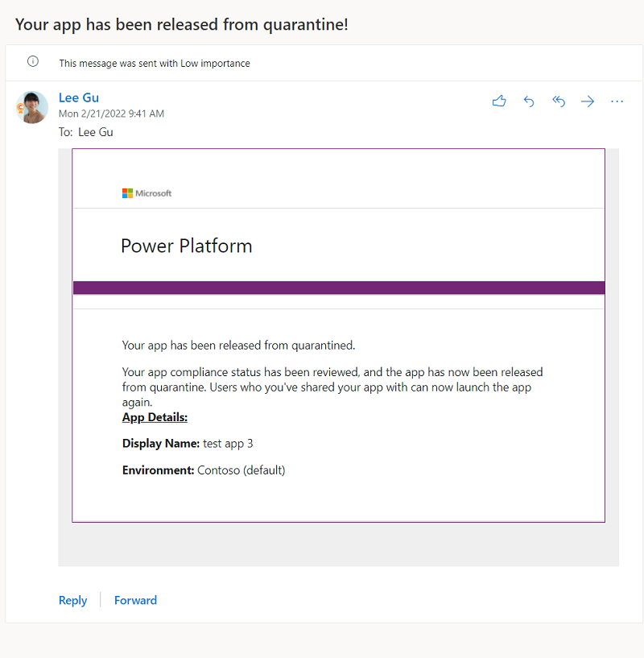Click the Reply link below the email
The width and height of the screenshot is (644, 658).
(72, 600)
